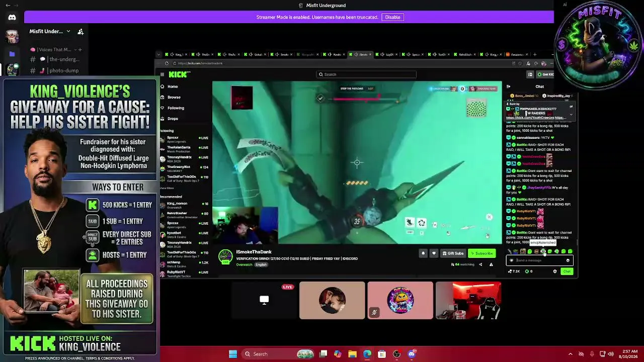Select the LIVE screen share tile
Viewport: 644px width, 362px height.
point(264,301)
